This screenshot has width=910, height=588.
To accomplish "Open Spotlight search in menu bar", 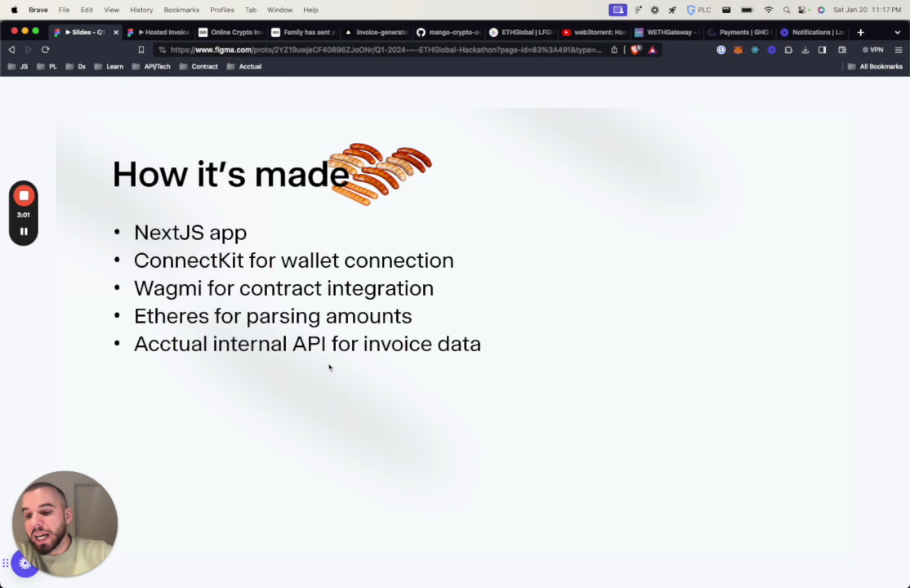I will click(787, 10).
